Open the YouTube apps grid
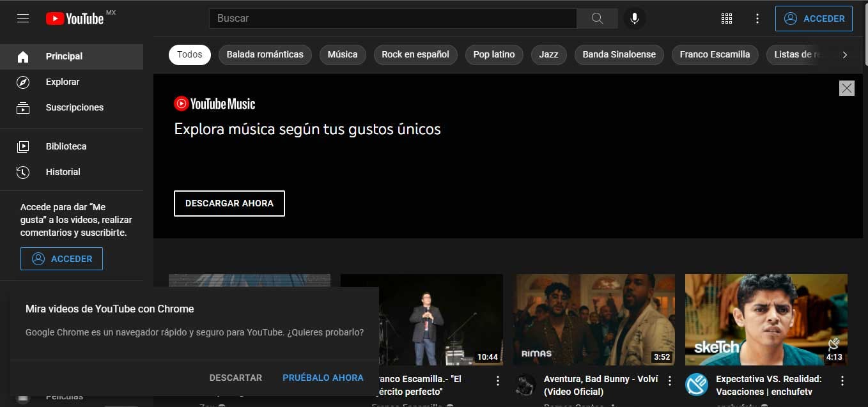Screen dimensions: 868x407 point(727,19)
